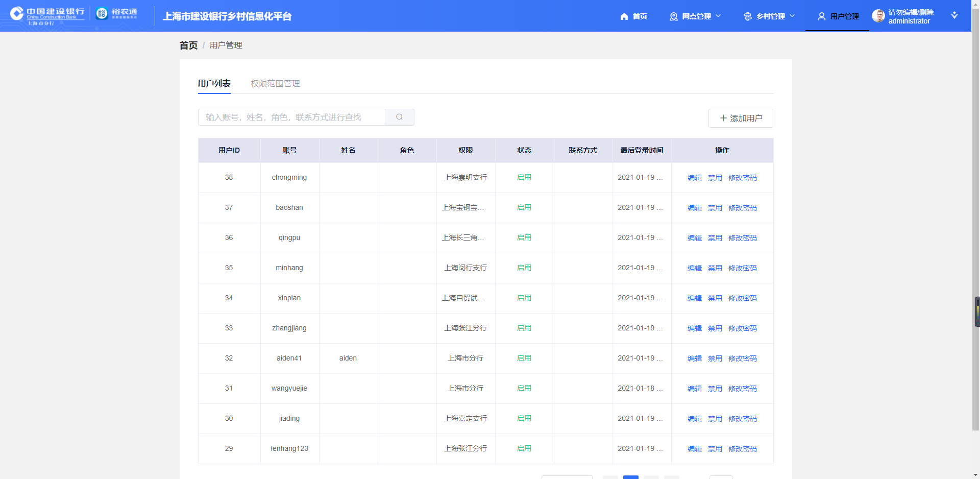Click the 乡村管理 signpost icon

(x=747, y=16)
